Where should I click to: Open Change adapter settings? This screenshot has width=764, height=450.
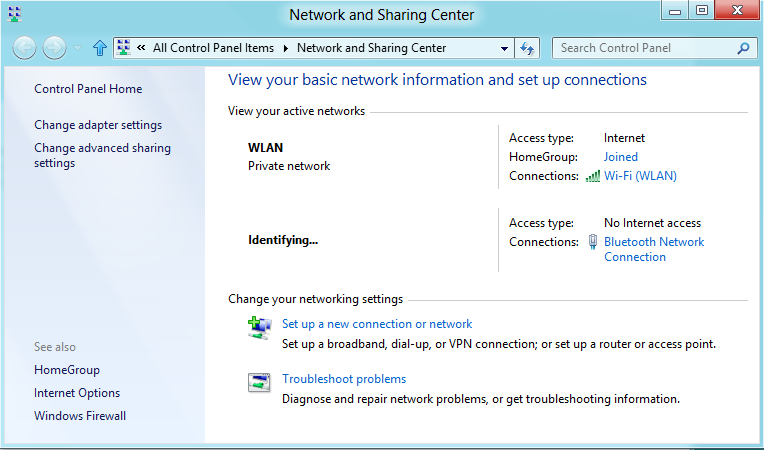click(x=98, y=125)
